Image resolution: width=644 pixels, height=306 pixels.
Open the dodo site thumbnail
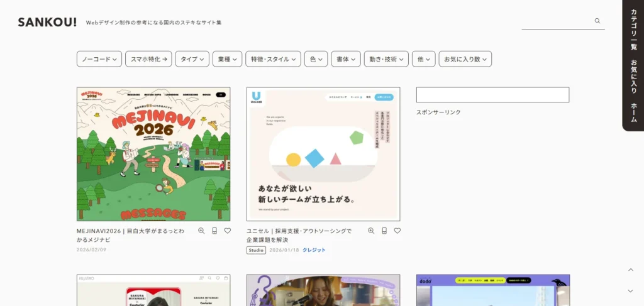pos(493,290)
